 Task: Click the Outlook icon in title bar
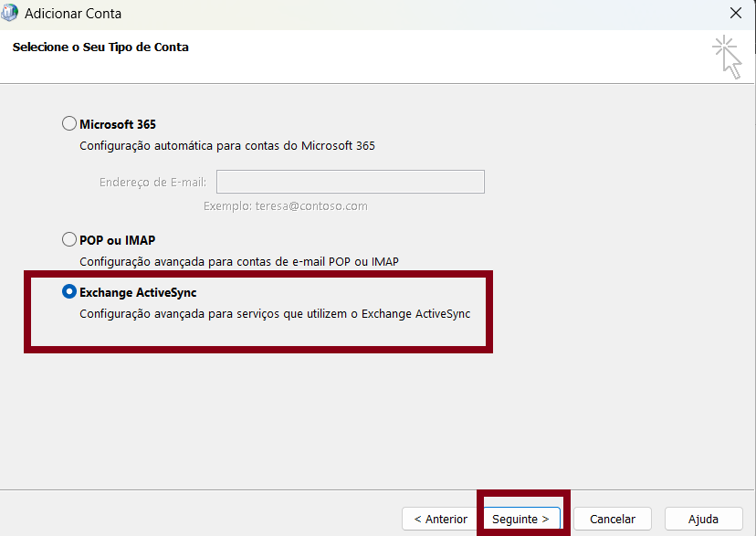pyautogui.click(x=11, y=14)
